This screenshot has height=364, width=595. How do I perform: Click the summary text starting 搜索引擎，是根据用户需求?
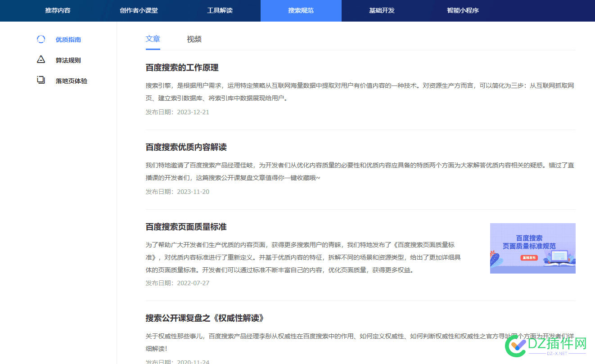361,92
